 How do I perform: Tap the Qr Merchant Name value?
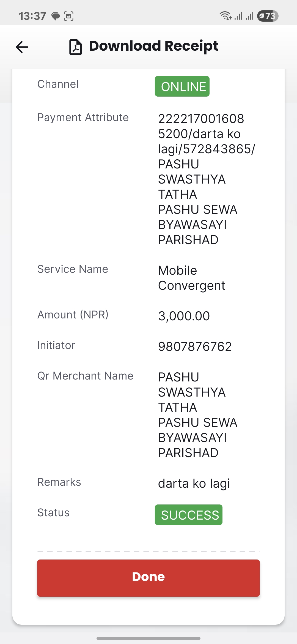point(198,415)
